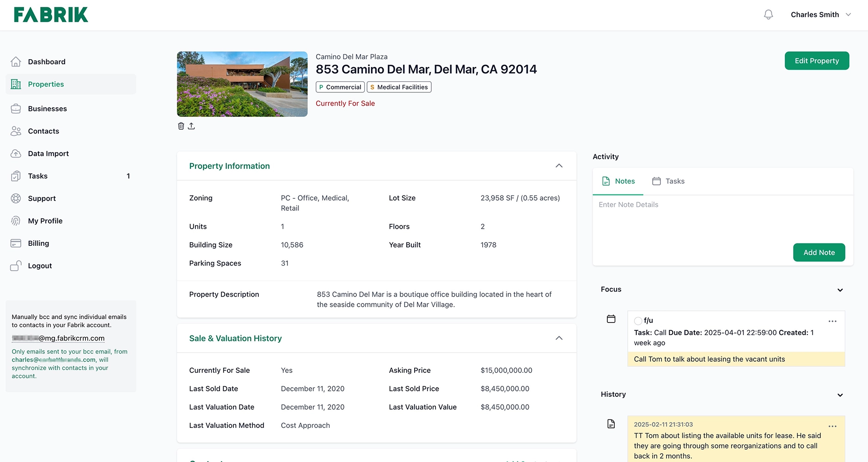This screenshot has width=868, height=462.
Task: Click the mg.fabrikcrm.com bcc email link
Action: (58, 338)
